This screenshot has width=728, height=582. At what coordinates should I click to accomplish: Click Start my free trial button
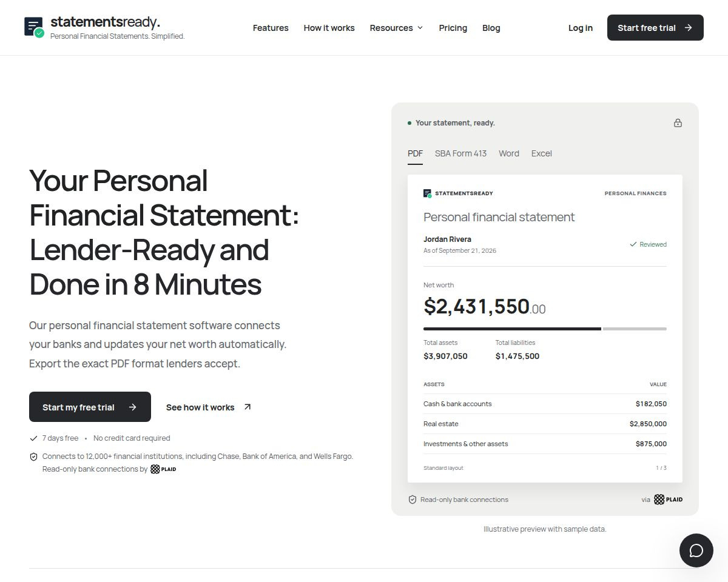[90, 407]
